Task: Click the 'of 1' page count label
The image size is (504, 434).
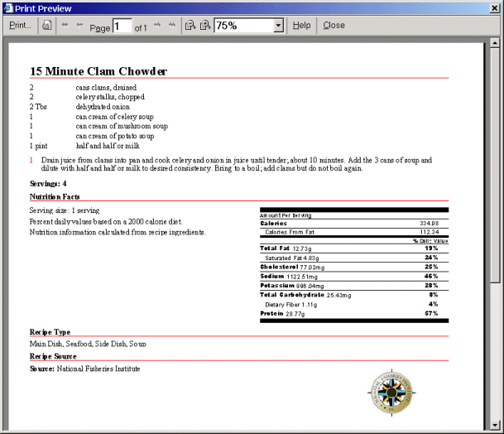Action: 141,28
